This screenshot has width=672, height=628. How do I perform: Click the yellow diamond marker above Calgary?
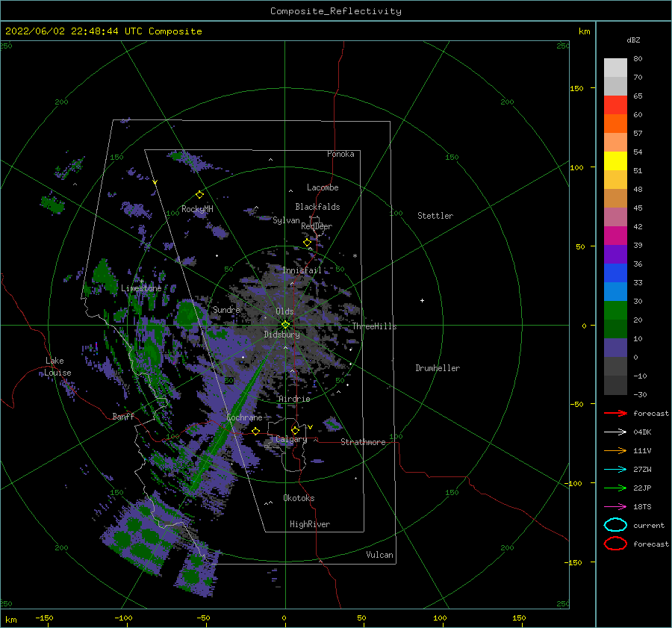295,430
